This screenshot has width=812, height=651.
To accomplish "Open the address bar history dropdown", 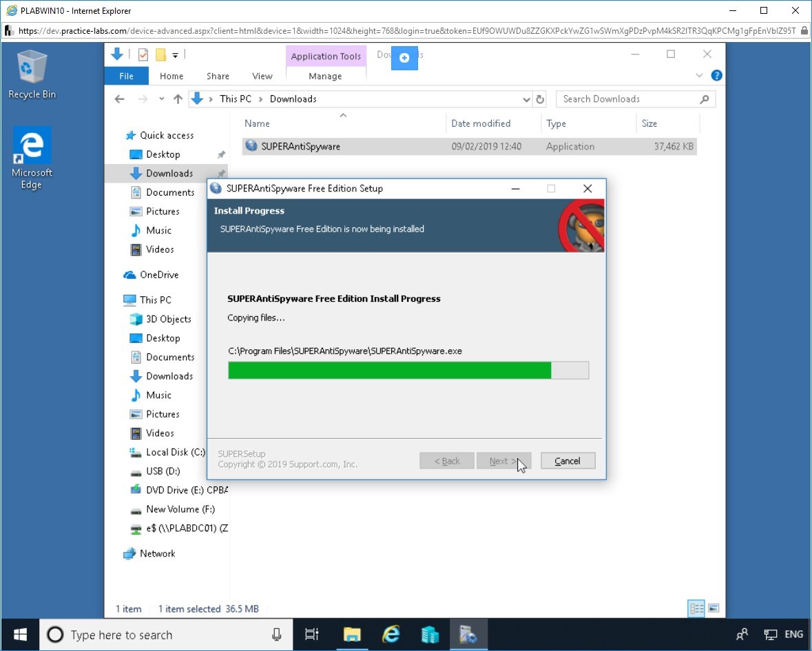I will pos(526,99).
